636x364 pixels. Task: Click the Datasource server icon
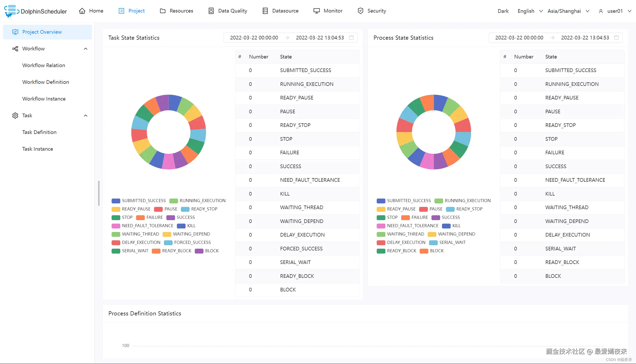click(265, 11)
